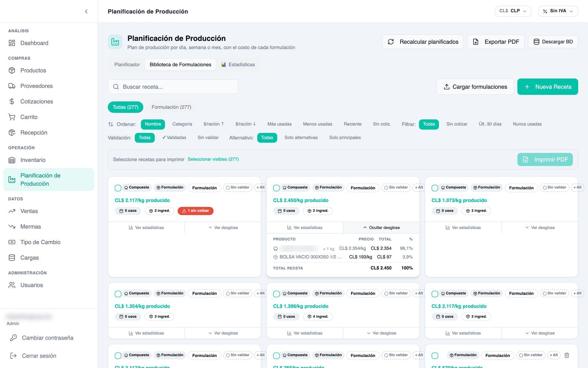Expand Ver desglose on CL$ 1.073/kg card
Viewport: 588px width, 368px height.
click(x=539, y=227)
